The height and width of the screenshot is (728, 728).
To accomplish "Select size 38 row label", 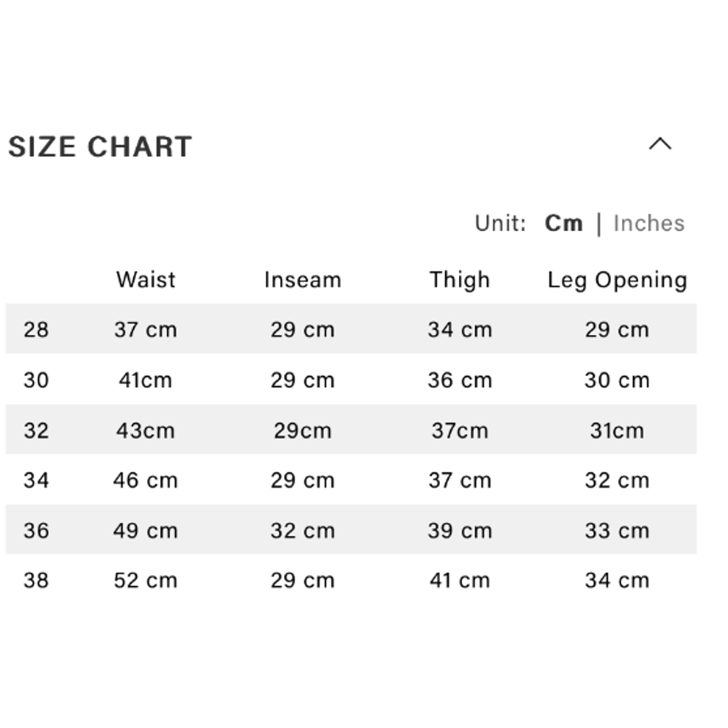I will pyautogui.click(x=36, y=580).
